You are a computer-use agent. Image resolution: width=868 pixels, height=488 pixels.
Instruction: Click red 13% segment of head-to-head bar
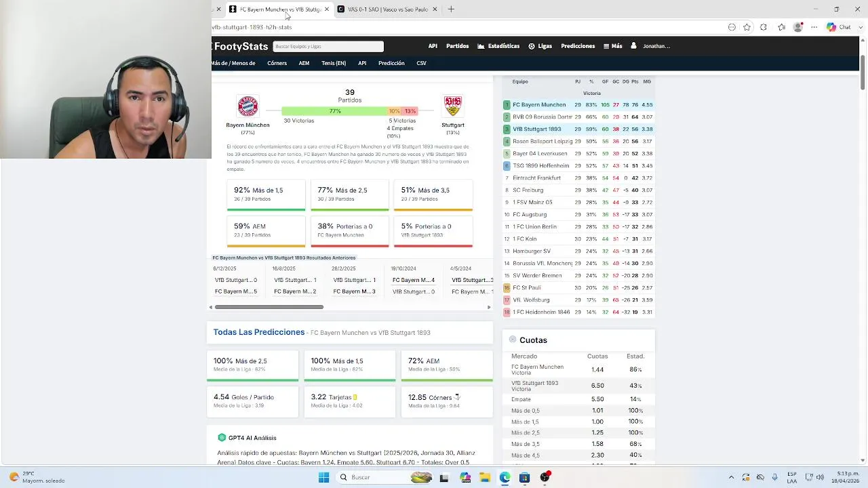pyautogui.click(x=410, y=111)
